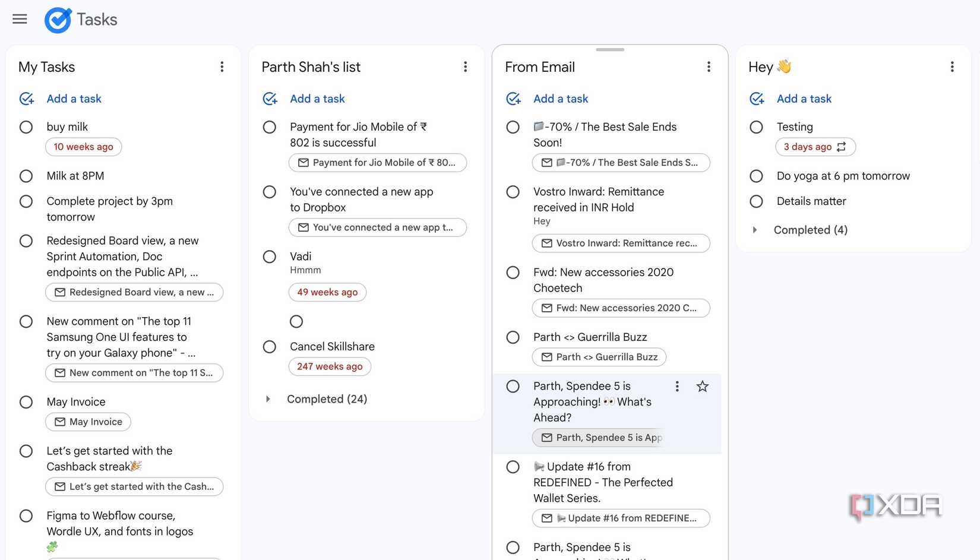Open Fwd: New accessories 2020 email chip
This screenshot has width=980, height=560.
[x=621, y=308]
